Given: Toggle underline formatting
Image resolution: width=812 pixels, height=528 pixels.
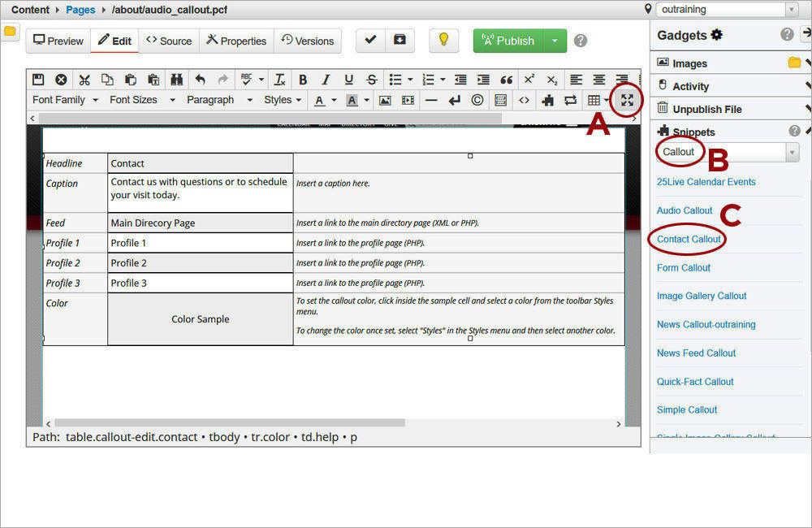Looking at the screenshot, I should 348,80.
